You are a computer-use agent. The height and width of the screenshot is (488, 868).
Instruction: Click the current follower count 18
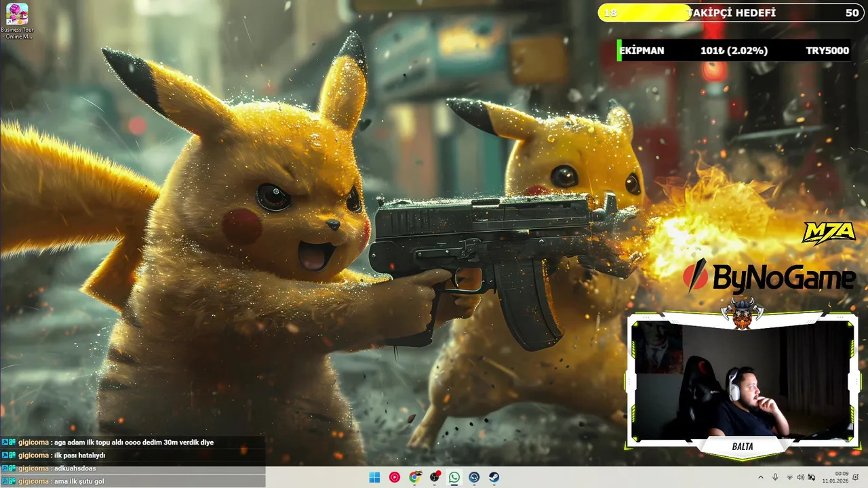pyautogui.click(x=610, y=13)
